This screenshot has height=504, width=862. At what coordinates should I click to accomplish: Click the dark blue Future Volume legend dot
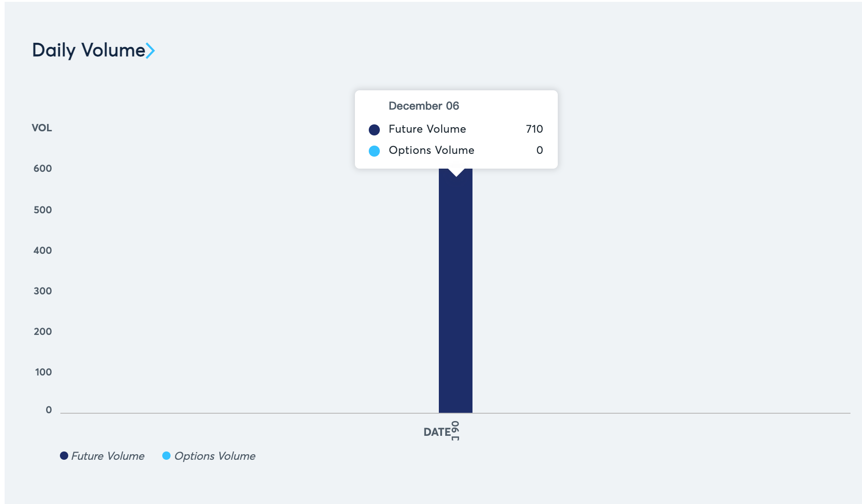point(64,456)
